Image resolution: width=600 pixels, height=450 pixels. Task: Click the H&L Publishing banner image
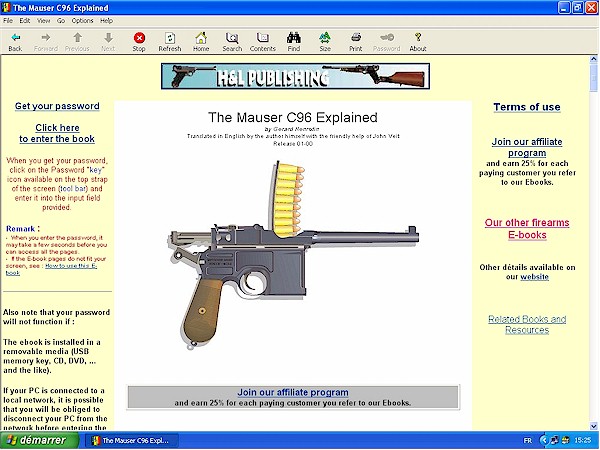coord(295,76)
